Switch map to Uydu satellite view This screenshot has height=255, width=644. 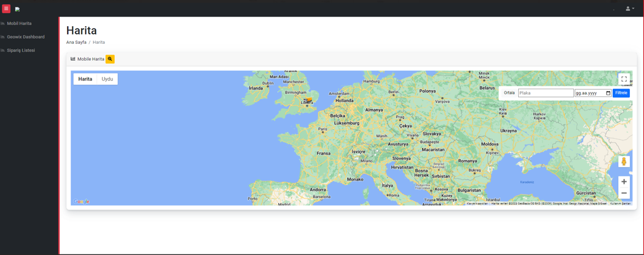tap(107, 79)
